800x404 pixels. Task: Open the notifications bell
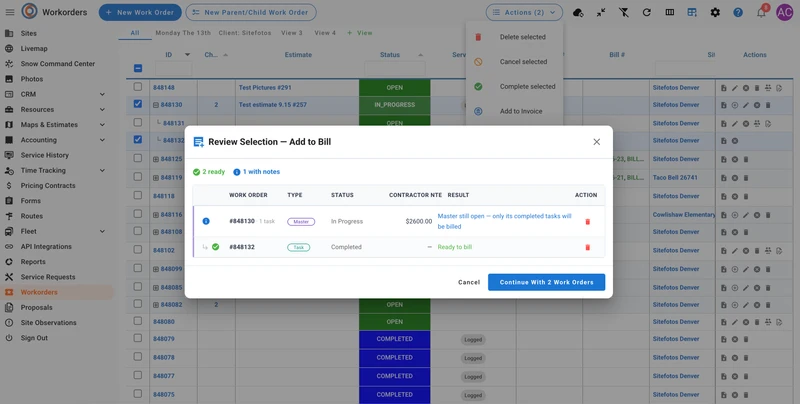point(761,12)
